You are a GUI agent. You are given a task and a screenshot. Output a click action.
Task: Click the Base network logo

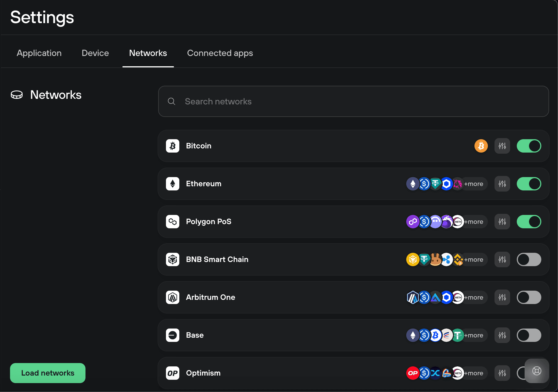click(x=173, y=335)
